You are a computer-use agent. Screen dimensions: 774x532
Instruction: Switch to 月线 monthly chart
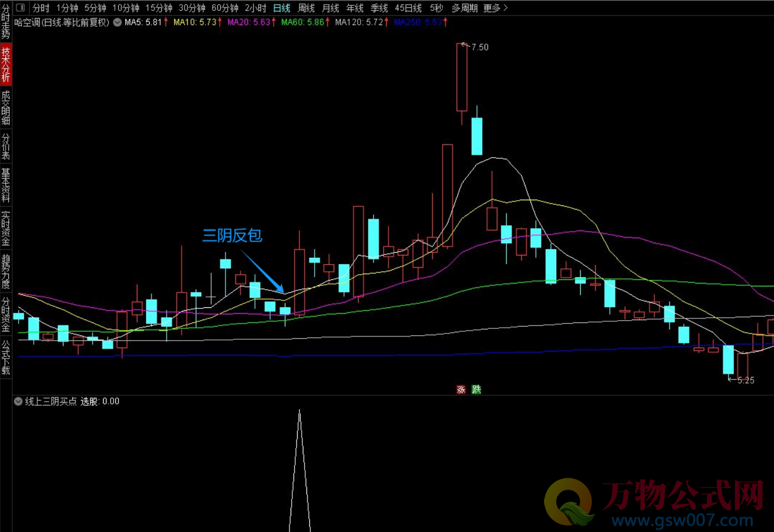pos(331,8)
